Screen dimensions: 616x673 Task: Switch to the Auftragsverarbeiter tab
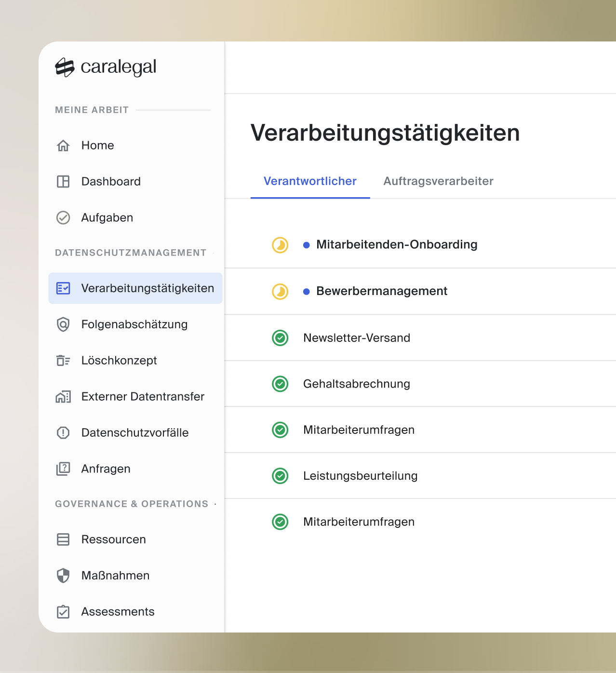438,181
